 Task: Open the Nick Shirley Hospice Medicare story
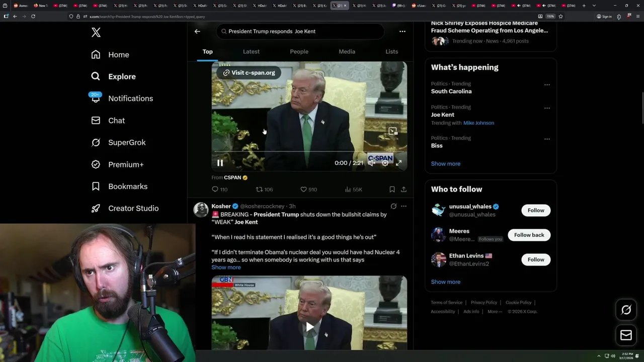490,27
